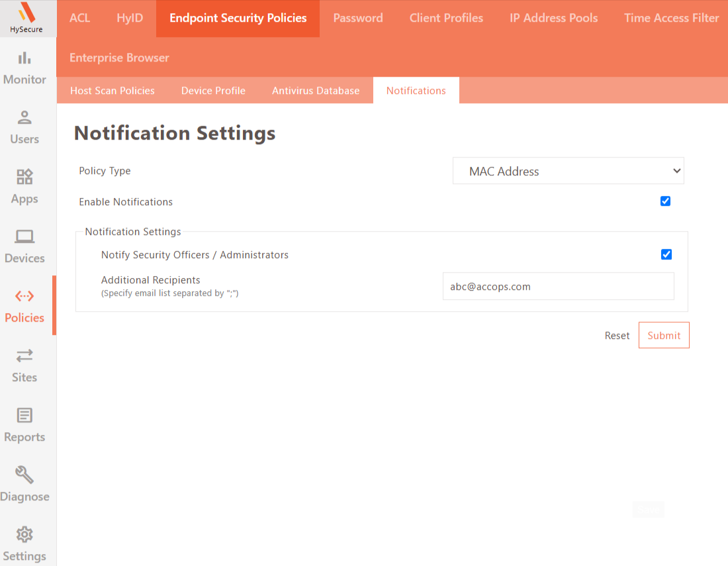This screenshot has width=728, height=566.
Task: Uncheck Notify Security Officers / Administrators
Action: click(x=666, y=254)
